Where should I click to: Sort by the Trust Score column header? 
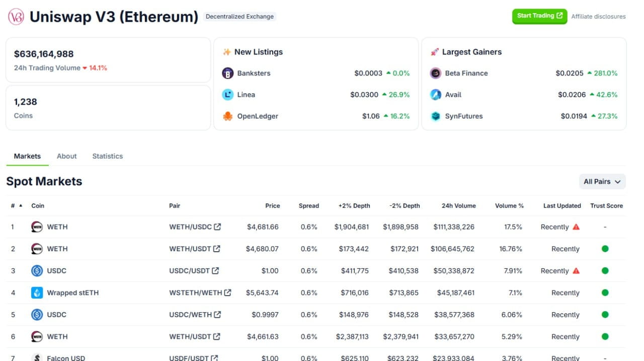[607, 205]
